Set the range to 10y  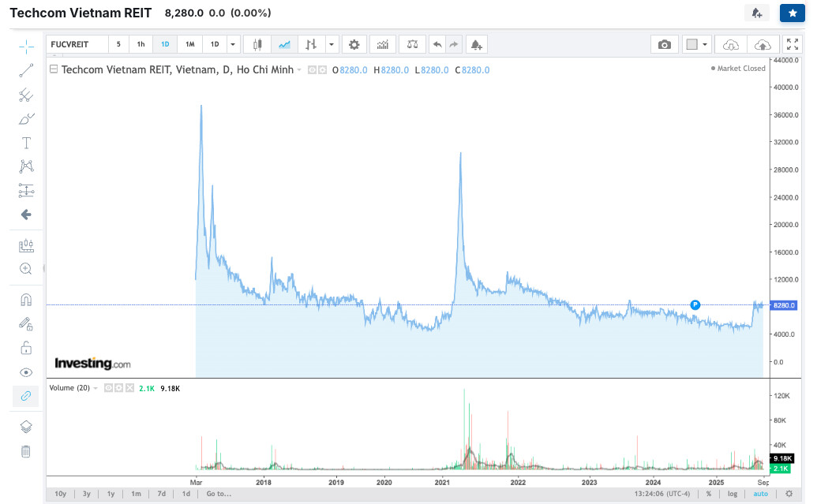tap(61, 494)
